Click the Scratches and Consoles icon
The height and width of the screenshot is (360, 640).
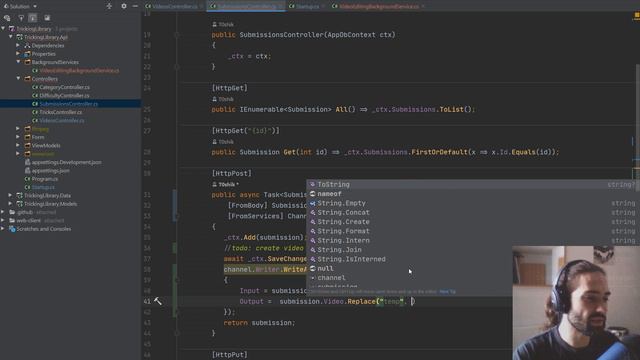[12, 229]
